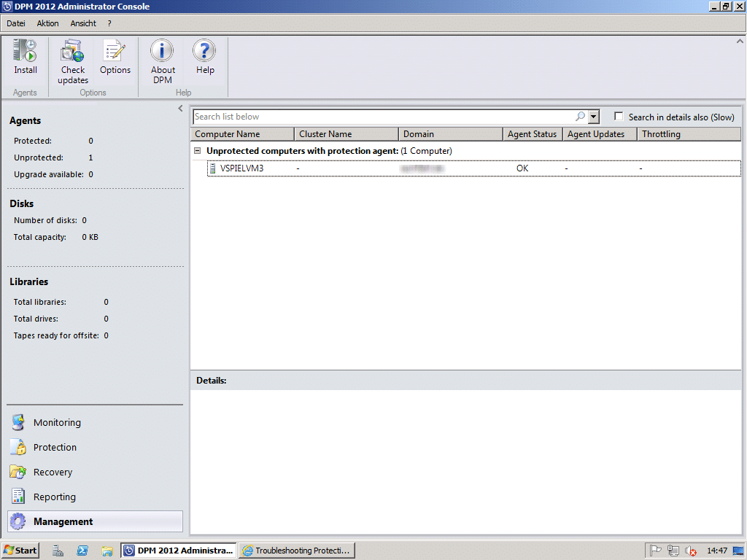The height and width of the screenshot is (560, 747).
Task: Click the search magnifier icon
Action: tap(580, 116)
